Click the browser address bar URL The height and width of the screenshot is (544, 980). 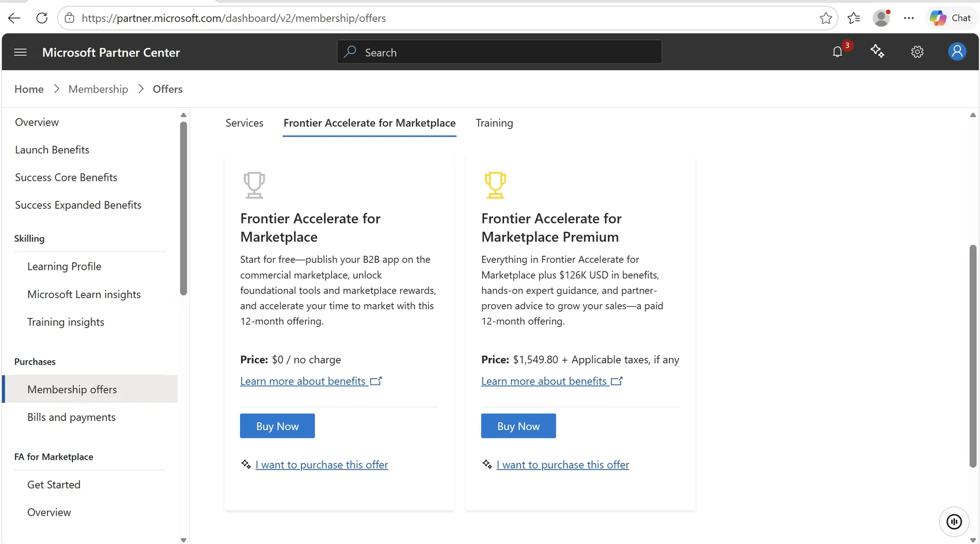click(x=234, y=18)
